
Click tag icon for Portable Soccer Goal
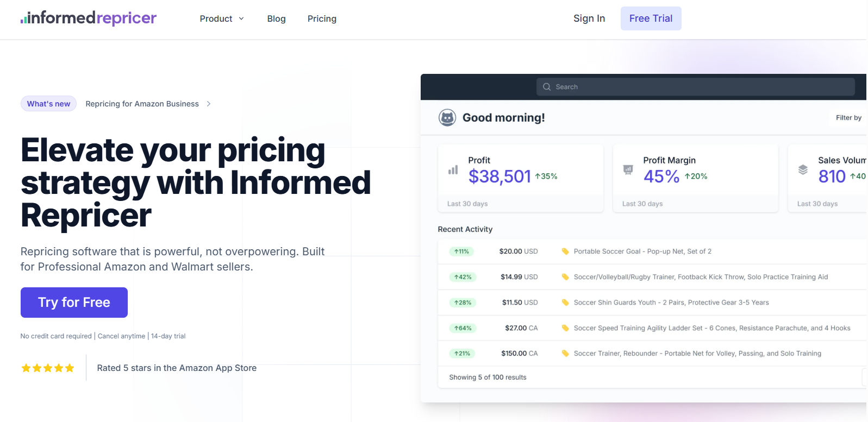[x=565, y=251]
